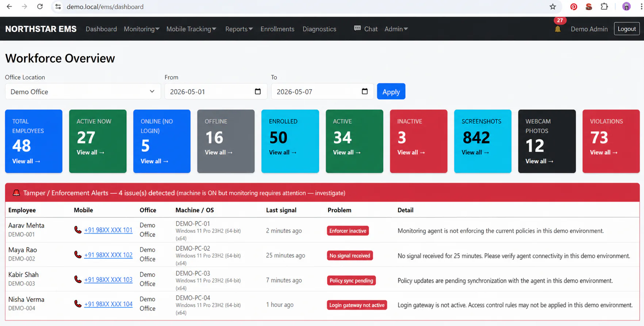
Task: View all Webcam Photos
Action: pyautogui.click(x=539, y=161)
